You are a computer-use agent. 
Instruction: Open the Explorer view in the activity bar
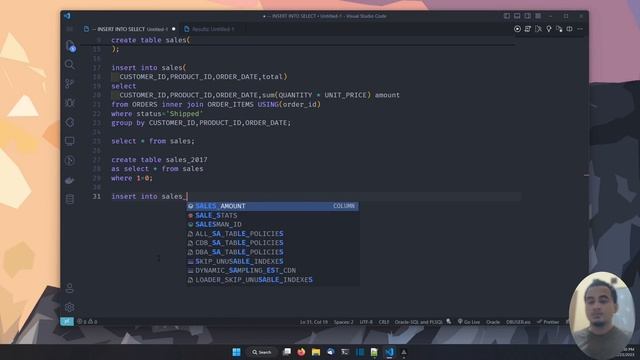(70, 45)
